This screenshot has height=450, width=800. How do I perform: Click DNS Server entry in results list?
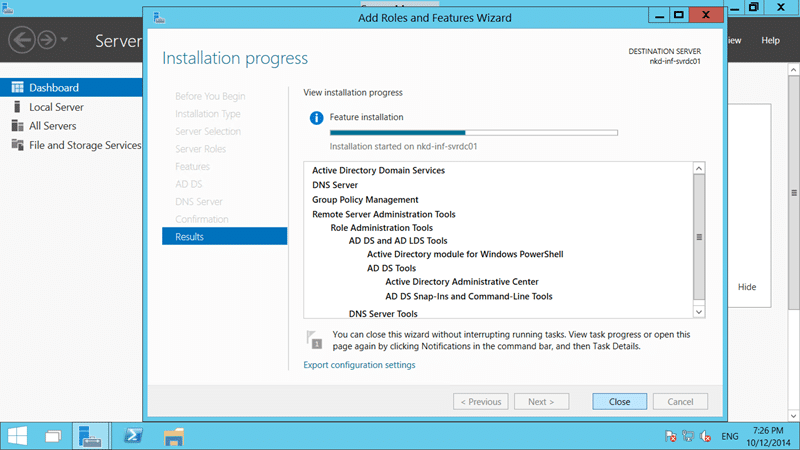[x=335, y=185]
